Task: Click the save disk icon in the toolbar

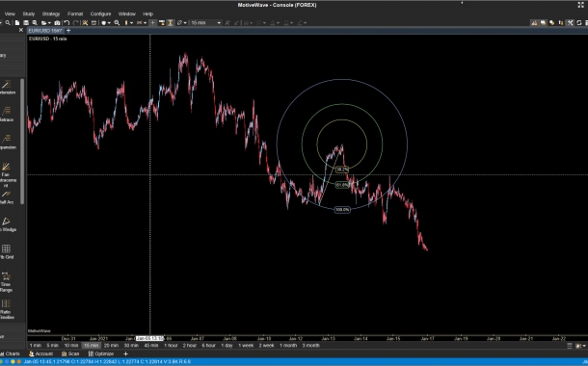Action: (x=26, y=23)
